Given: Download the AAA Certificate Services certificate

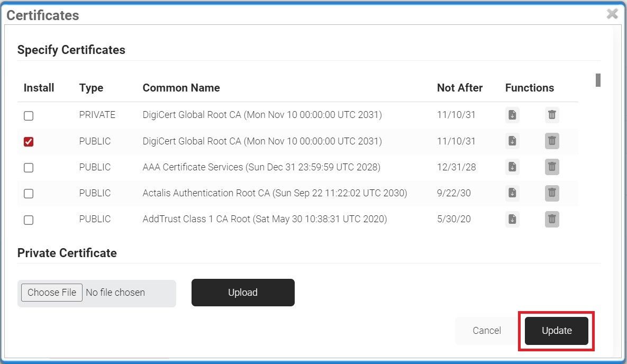Looking at the screenshot, I should (x=512, y=167).
